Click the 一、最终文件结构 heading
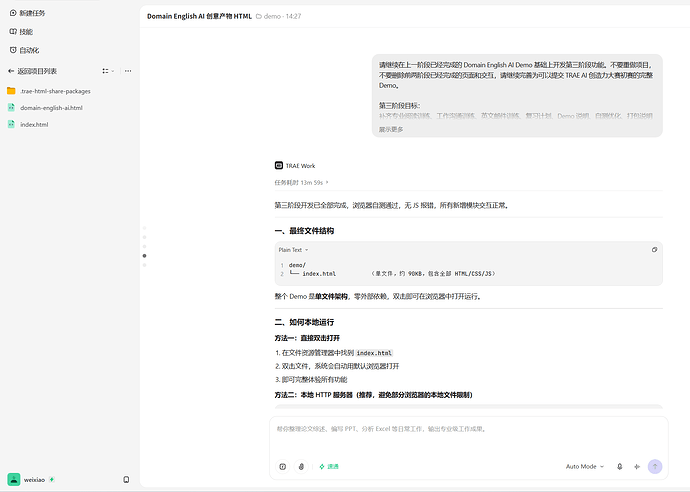Image resolution: width=690 pixels, height=492 pixels. pyautogui.click(x=304, y=231)
